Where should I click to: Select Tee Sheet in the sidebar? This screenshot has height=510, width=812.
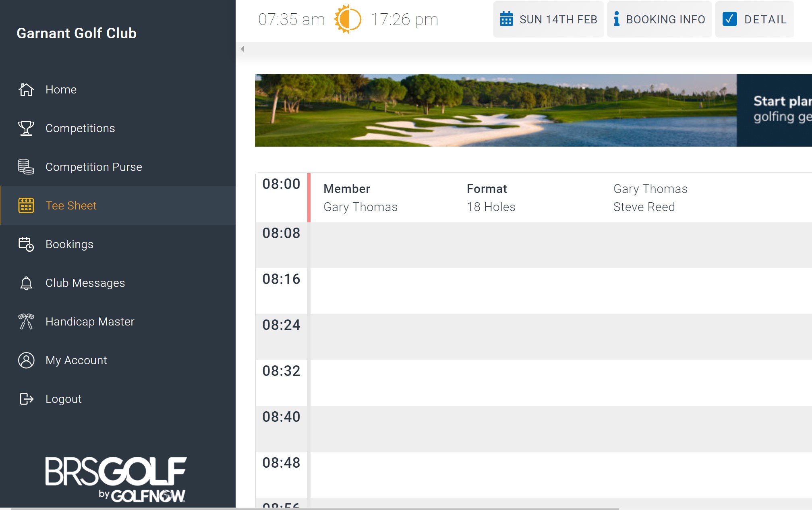118,205
